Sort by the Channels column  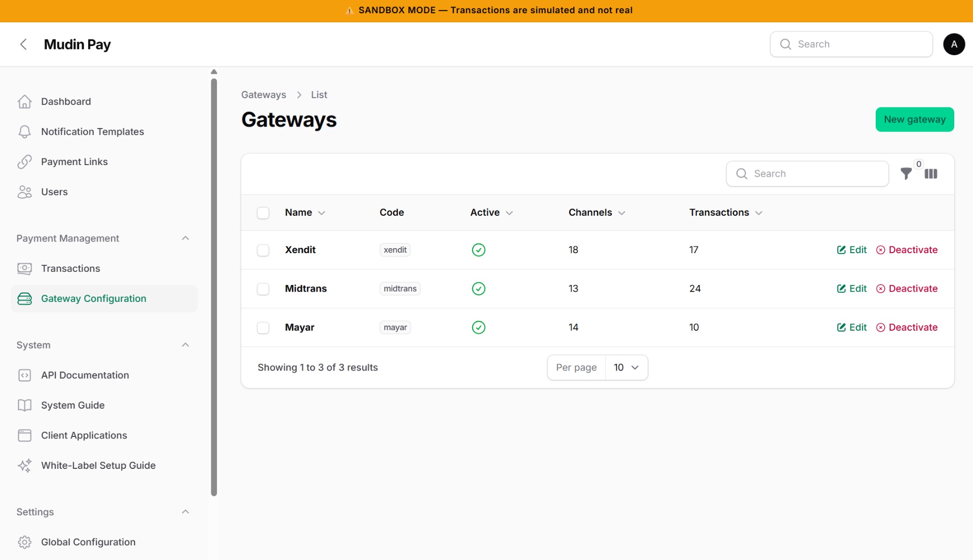pos(597,213)
